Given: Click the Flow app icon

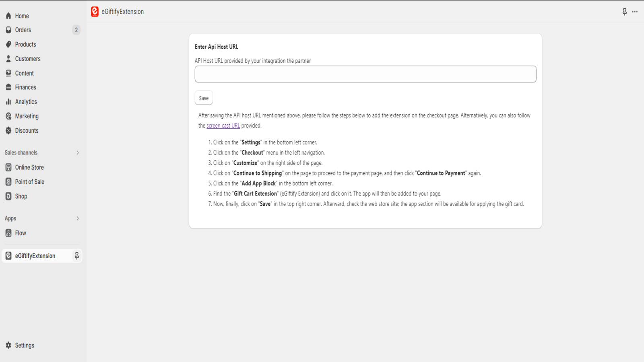Looking at the screenshot, I should (8, 233).
